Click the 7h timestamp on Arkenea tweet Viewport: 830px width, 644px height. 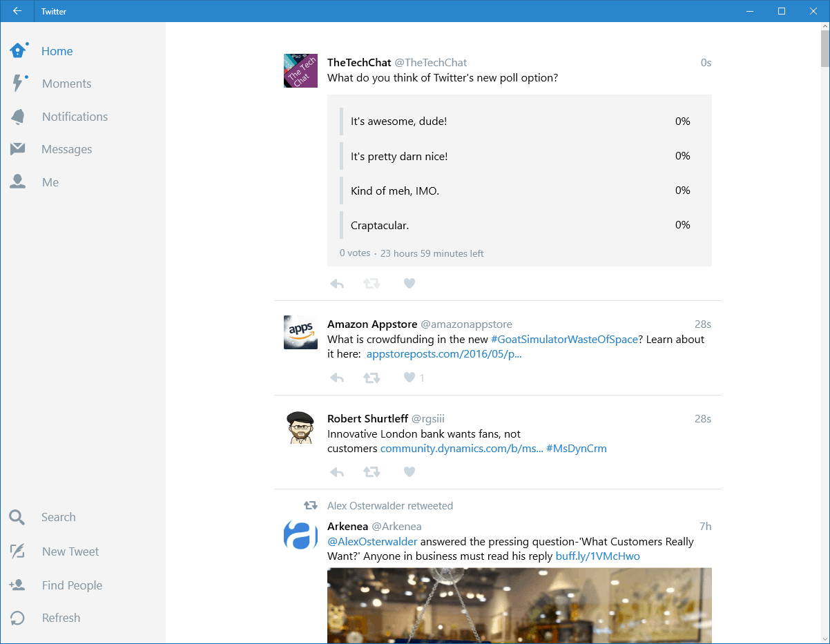click(705, 527)
